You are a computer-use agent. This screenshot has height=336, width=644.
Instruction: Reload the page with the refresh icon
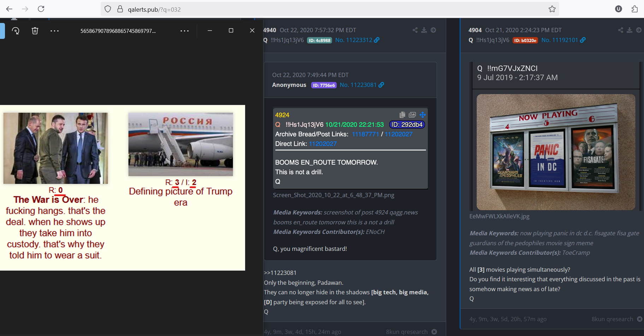click(x=41, y=9)
